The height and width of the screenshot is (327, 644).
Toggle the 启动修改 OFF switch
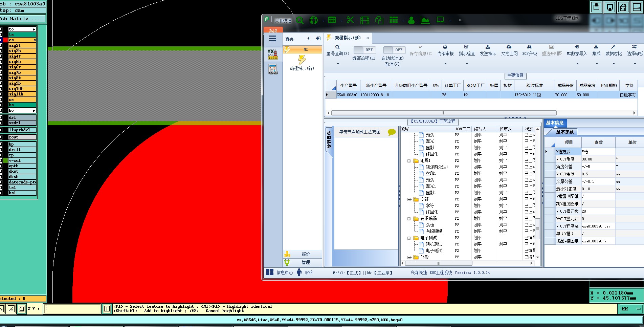point(394,50)
